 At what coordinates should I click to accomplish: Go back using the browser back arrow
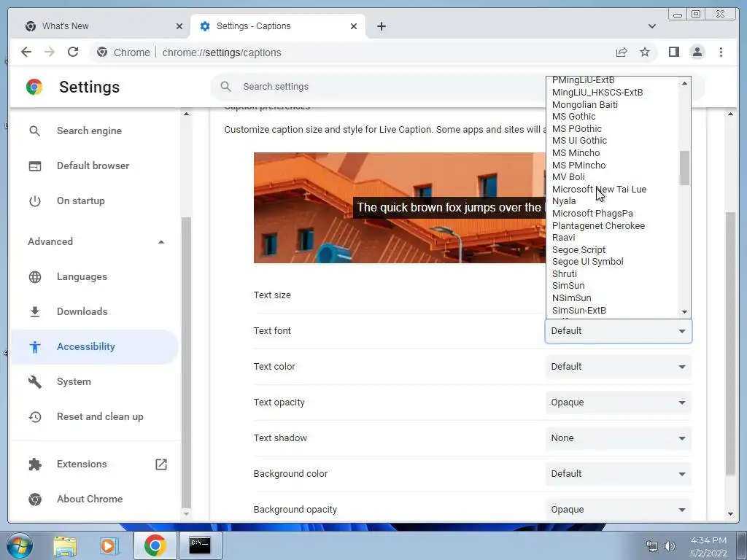click(x=26, y=52)
